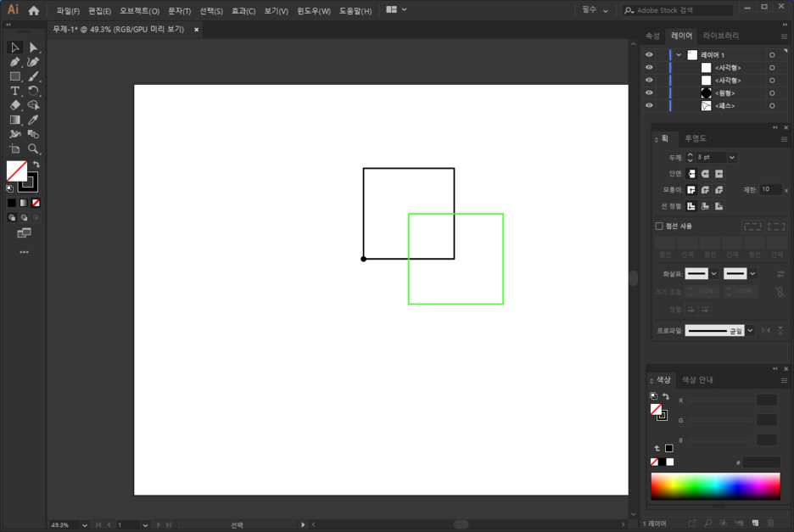Choose the bevel join corner option

pyautogui.click(x=719, y=190)
